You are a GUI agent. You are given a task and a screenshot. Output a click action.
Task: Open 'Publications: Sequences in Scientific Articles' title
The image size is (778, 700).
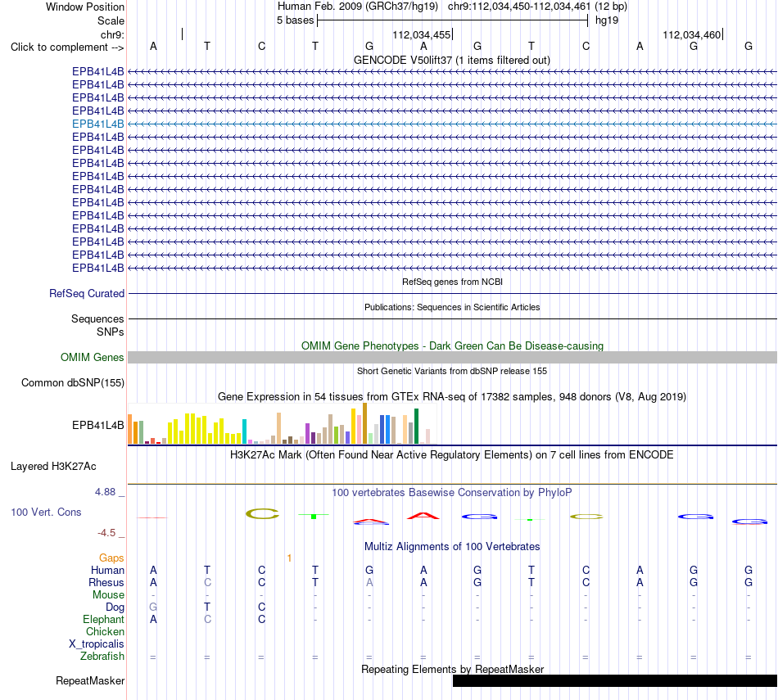click(x=452, y=307)
